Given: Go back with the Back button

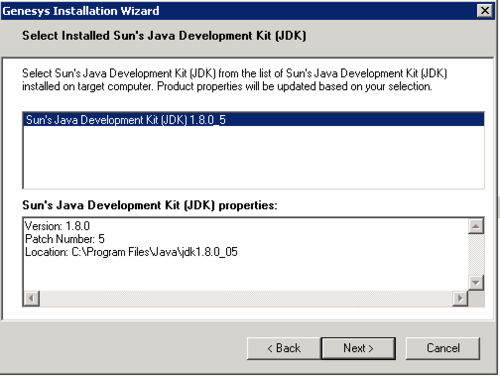Looking at the screenshot, I should click(x=284, y=348).
